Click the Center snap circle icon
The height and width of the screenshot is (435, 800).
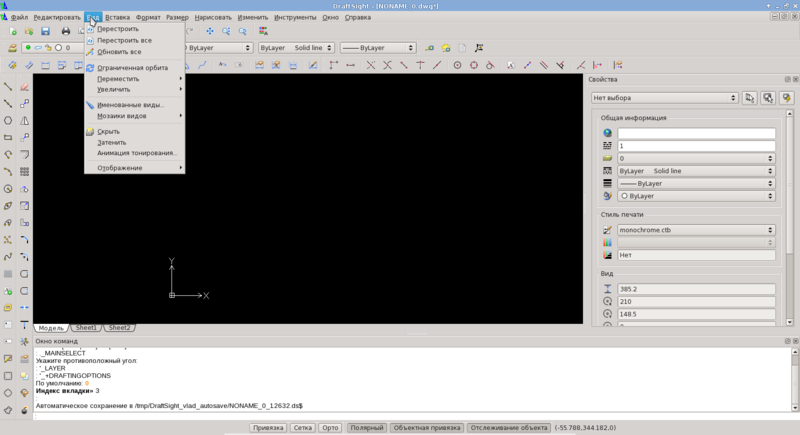(457, 65)
